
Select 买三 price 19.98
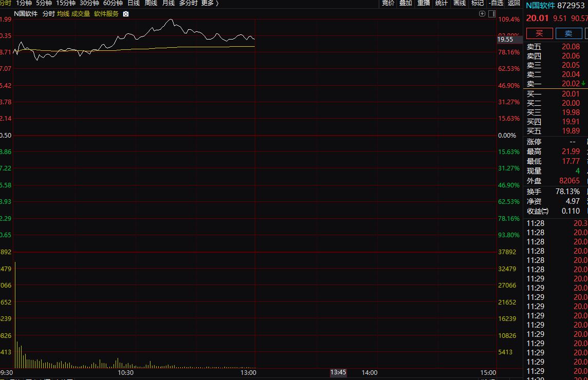pyautogui.click(x=571, y=112)
